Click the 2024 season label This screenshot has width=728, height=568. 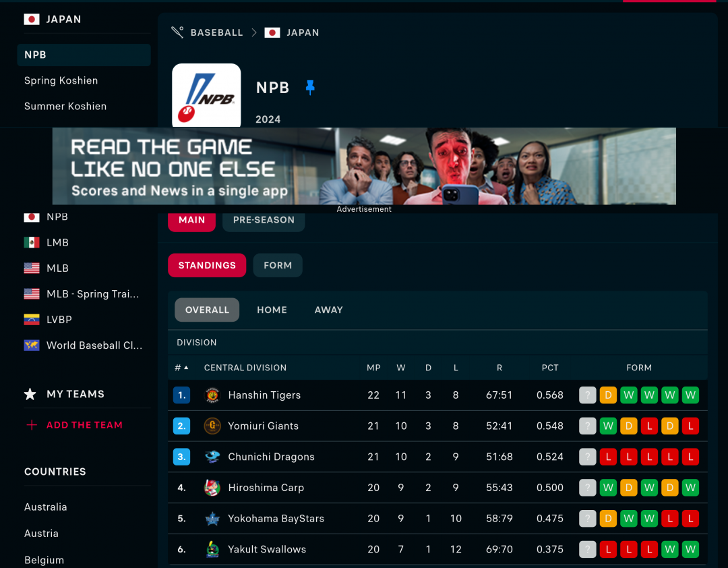coord(268,119)
